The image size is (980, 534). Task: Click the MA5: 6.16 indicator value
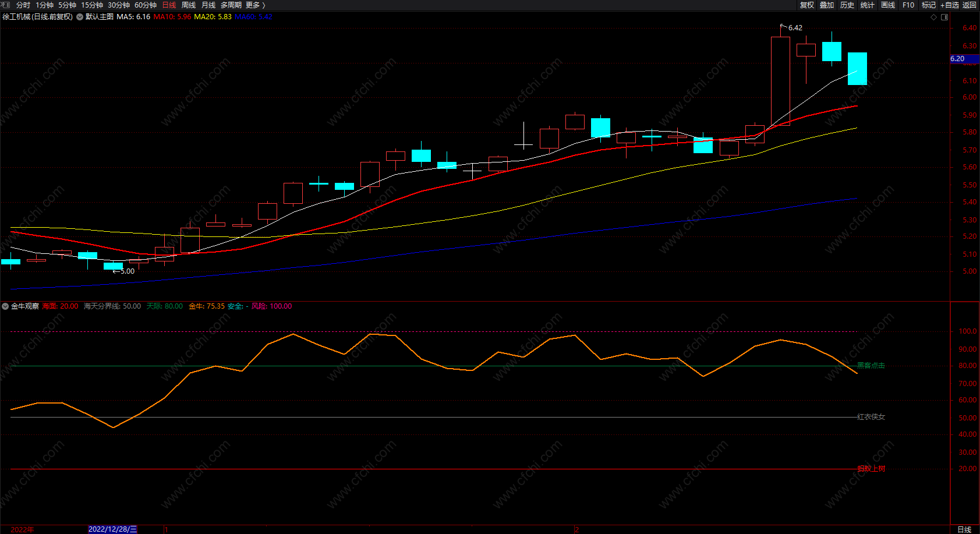coord(133,17)
